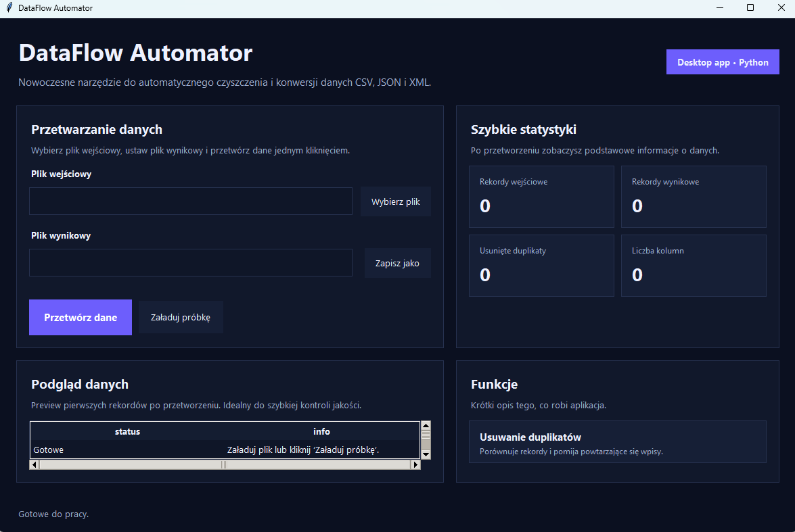Click the Rekordy wynikowe statistic card

click(694, 197)
